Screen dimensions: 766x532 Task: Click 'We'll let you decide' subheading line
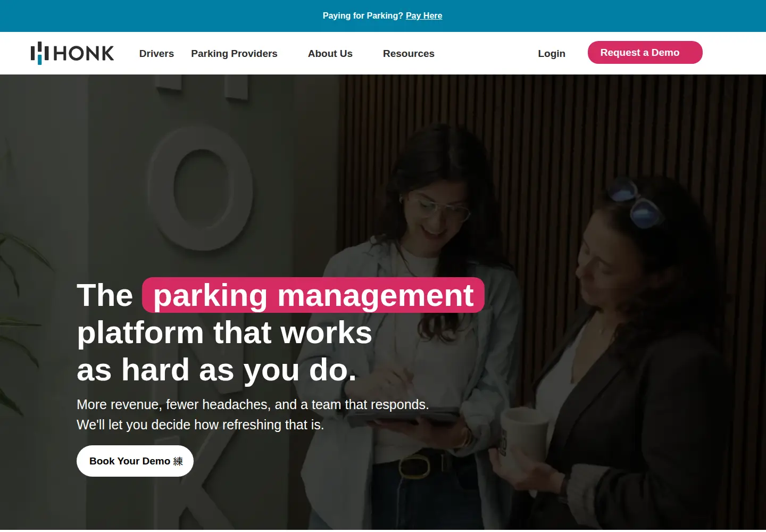(x=201, y=425)
